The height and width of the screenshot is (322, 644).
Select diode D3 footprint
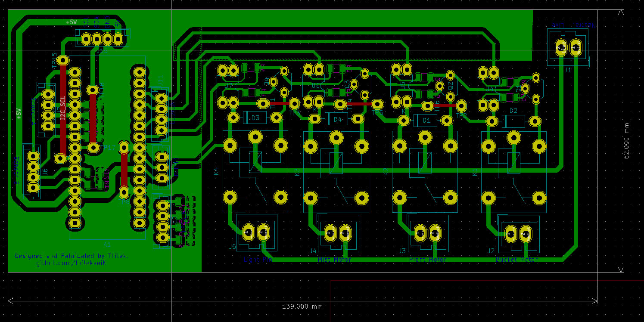(x=255, y=118)
